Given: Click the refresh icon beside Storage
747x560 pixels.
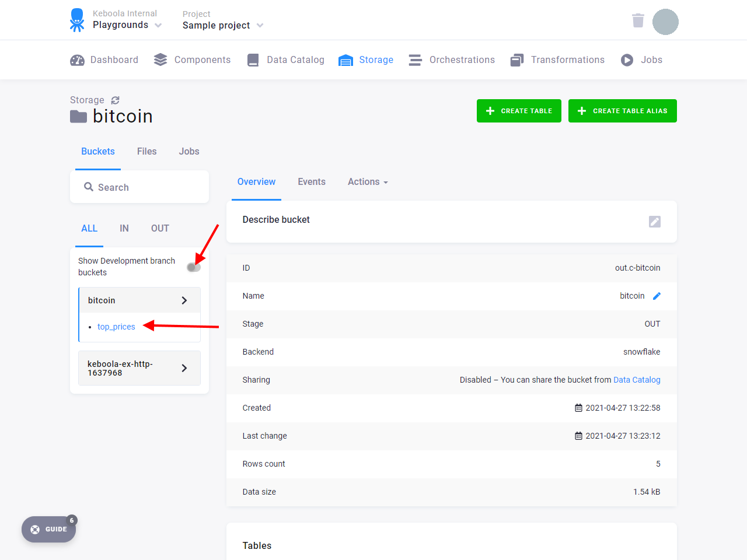Looking at the screenshot, I should coord(115,100).
